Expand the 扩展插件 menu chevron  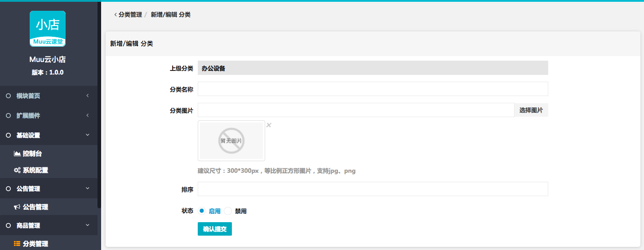(88, 115)
